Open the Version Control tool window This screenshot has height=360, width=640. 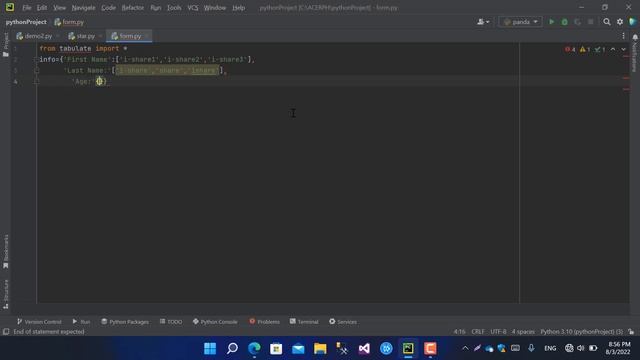pyautogui.click(x=39, y=322)
